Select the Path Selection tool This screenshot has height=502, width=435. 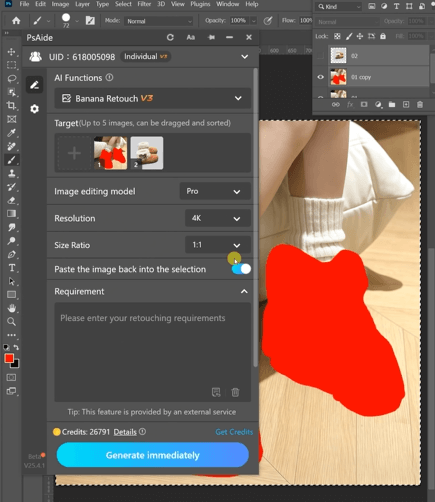coord(11,281)
